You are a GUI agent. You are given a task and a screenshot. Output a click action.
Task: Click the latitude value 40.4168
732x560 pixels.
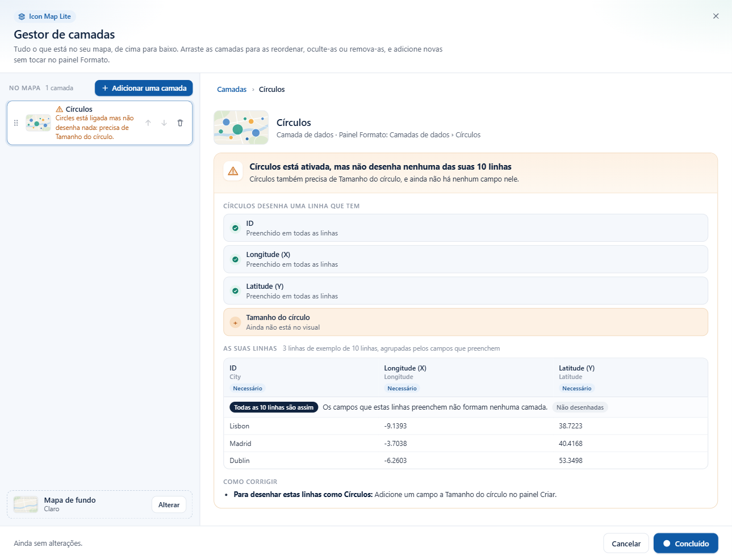click(x=571, y=444)
